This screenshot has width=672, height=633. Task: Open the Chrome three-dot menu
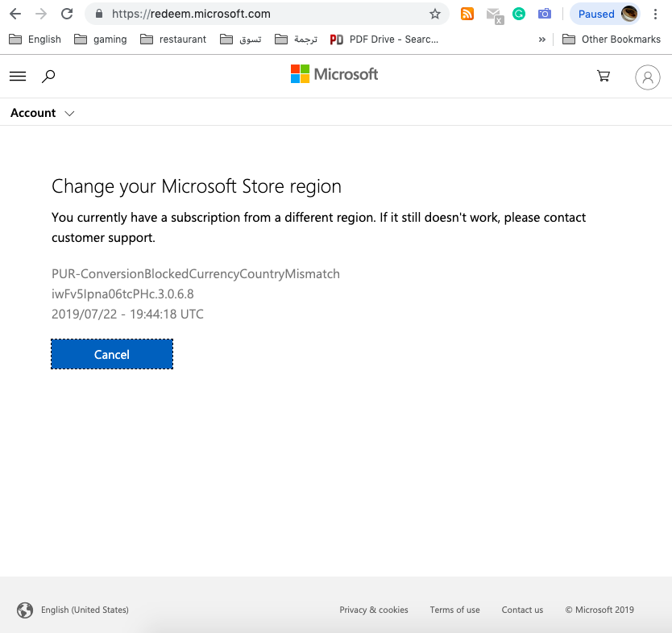pyautogui.click(x=655, y=15)
